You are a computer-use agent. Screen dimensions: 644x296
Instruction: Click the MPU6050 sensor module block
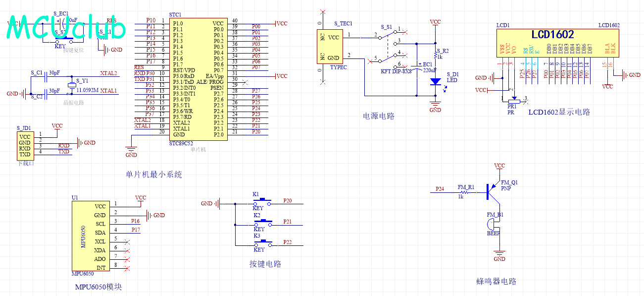pyautogui.click(x=90, y=236)
